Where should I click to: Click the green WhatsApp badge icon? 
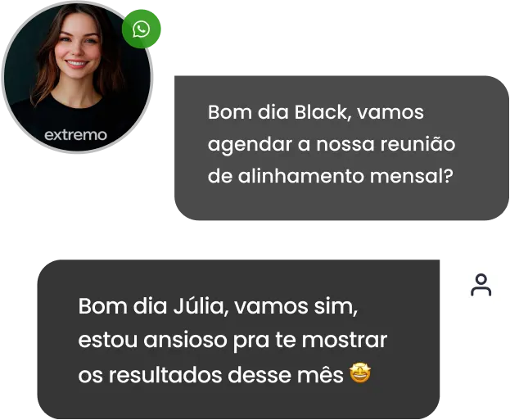(141, 29)
